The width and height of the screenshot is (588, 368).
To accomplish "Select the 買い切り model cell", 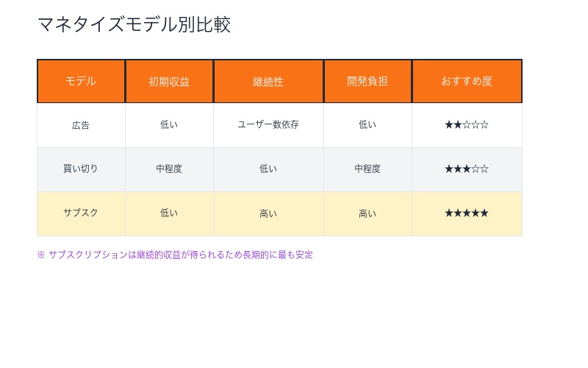I will tap(81, 169).
